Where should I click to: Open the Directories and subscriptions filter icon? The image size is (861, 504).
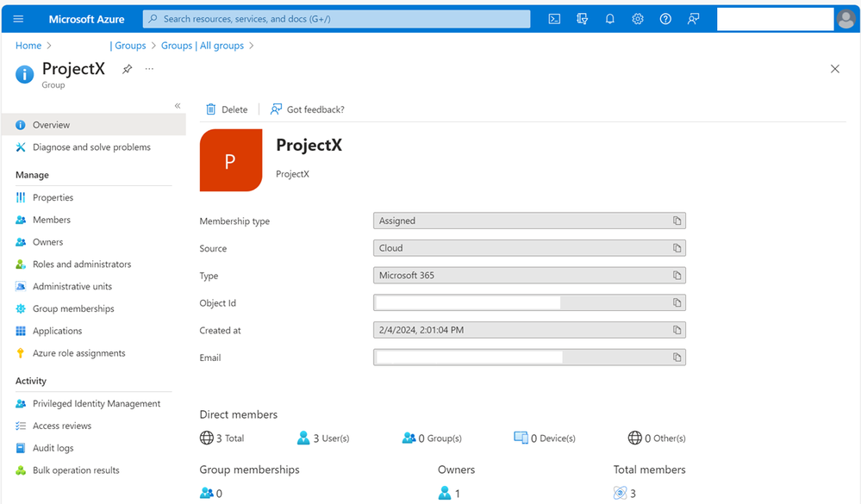pyautogui.click(x=582, y=19)
